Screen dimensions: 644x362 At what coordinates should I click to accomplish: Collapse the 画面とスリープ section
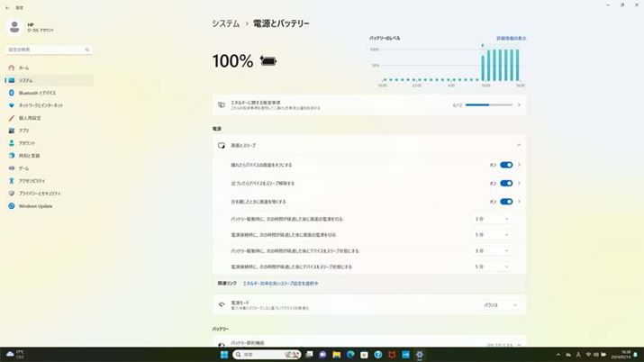pos(519,145)
